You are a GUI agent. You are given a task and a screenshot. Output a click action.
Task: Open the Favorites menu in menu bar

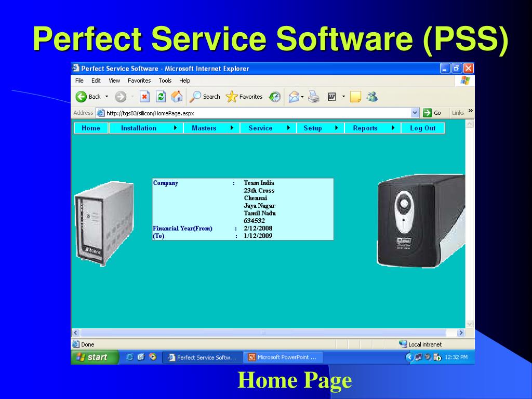[139, 81]
